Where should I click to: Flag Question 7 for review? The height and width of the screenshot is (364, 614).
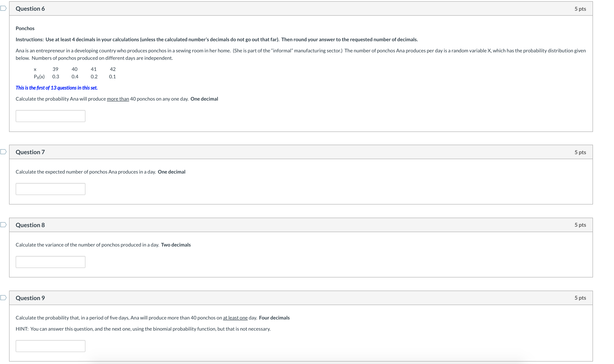click(3, 152)
